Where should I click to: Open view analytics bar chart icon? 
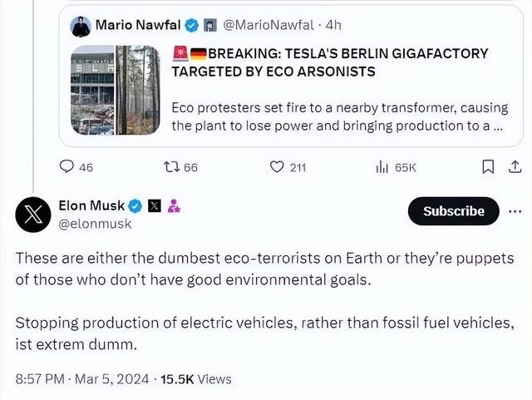tap(383, 167)
